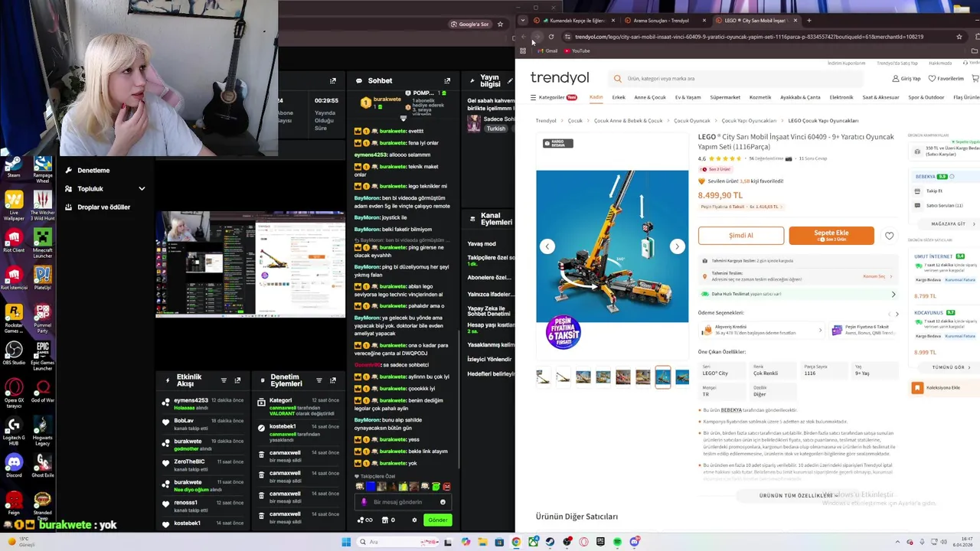Open the Steam desktop shortcut

[14, 168]
